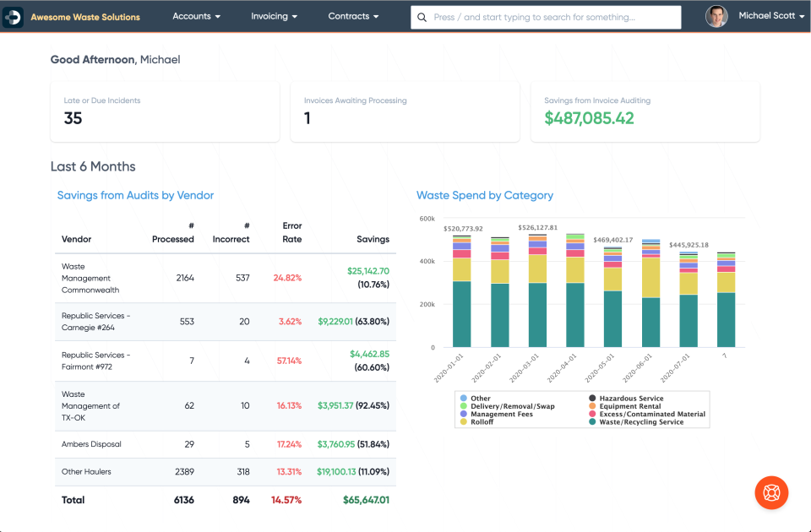Open the orange lifebuoy help button
The height and width of the screenshot is (532, 811).
pyautogui.click(x=771, y=492)
